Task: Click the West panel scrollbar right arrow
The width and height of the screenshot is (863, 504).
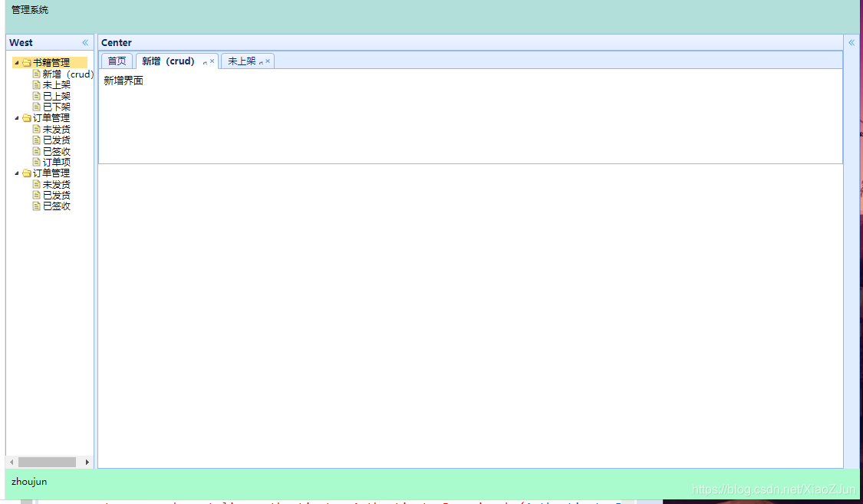Action: (x=87, y=462)
